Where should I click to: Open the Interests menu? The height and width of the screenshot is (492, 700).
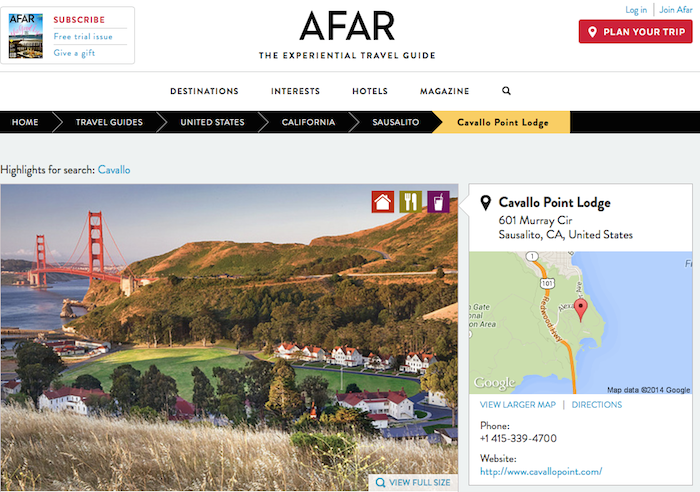pos(295,91)
